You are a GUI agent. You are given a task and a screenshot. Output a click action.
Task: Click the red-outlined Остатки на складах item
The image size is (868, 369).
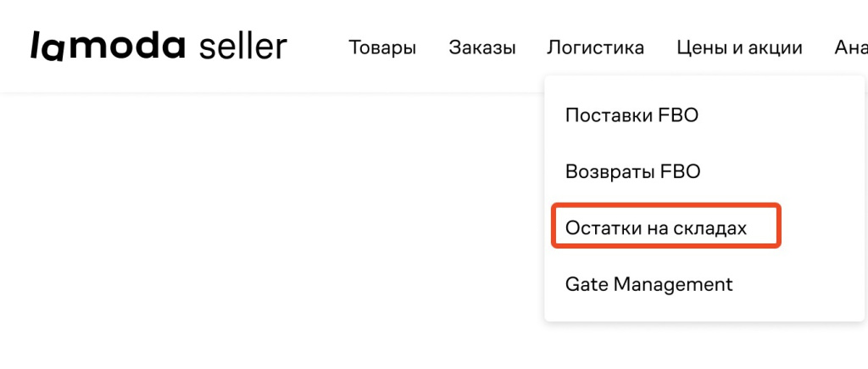point(665,226)
